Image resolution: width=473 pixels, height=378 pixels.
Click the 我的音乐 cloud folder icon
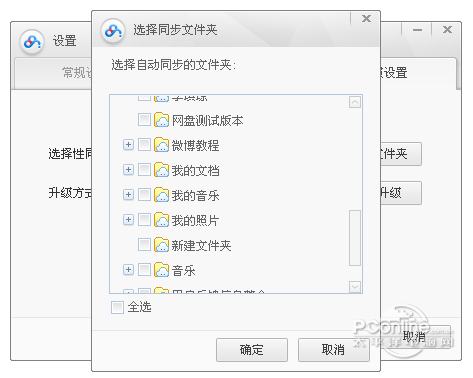[162, 195]
